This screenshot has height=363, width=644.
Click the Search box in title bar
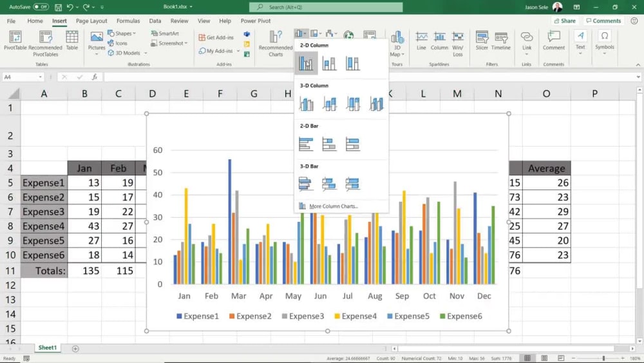coord(326,7)
